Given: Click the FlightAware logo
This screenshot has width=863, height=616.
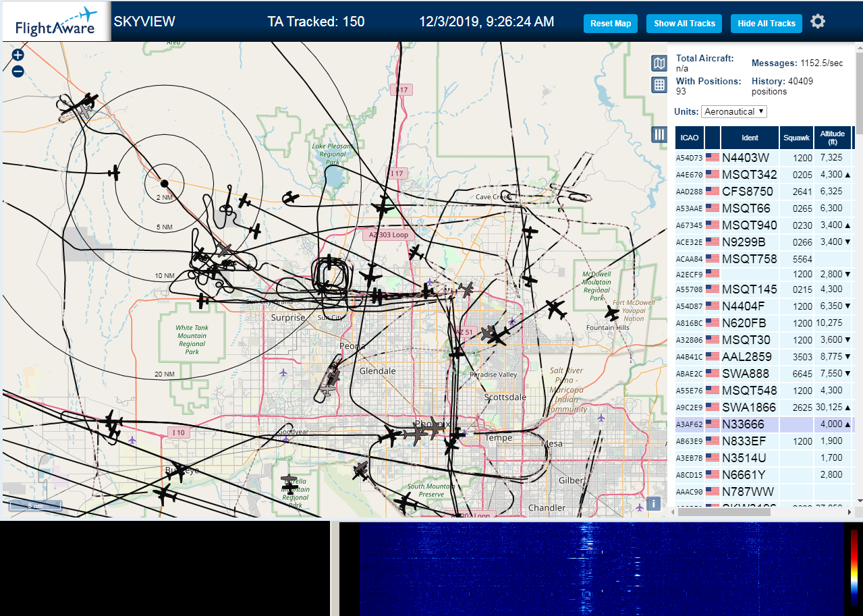Looking at the screenshot, I should click(x=56, y=22).
